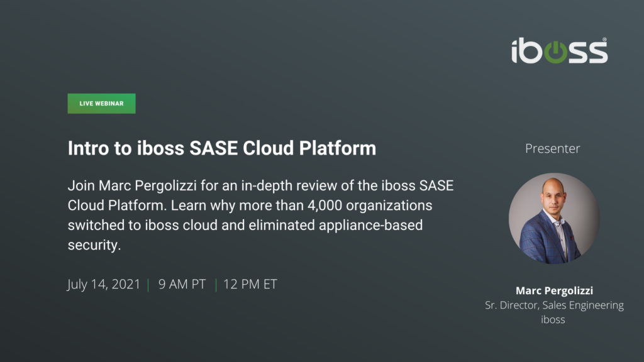
Task: Click the iboss company text below the title
Action: point(553,320)
